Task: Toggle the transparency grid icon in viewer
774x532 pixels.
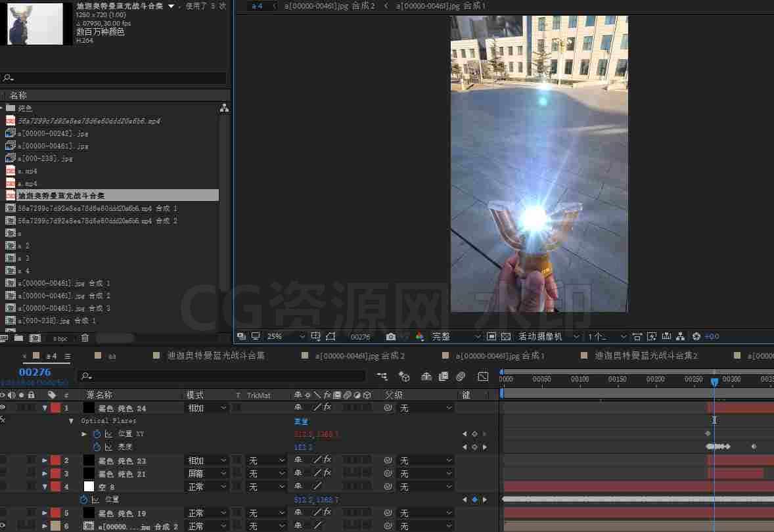Action: coord(505,336)
